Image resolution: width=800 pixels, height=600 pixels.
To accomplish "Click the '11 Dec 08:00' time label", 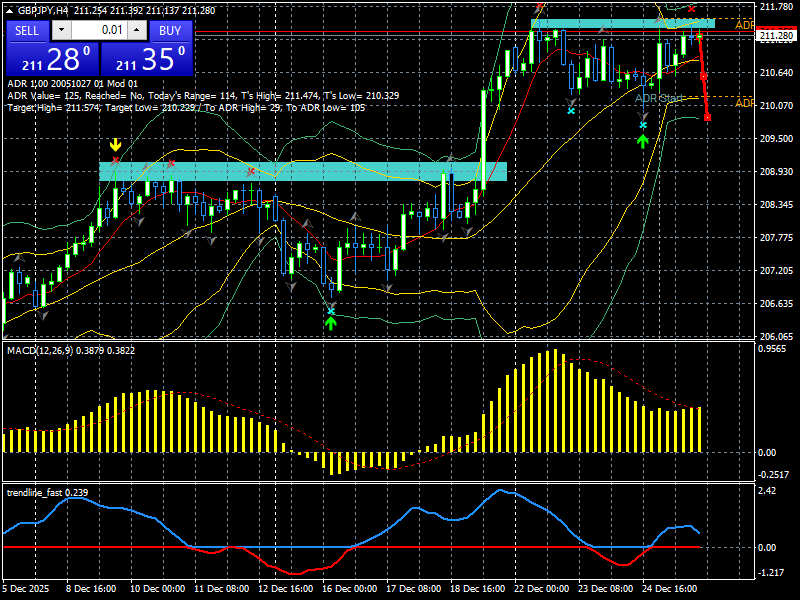I will click(x=221, y=588).
